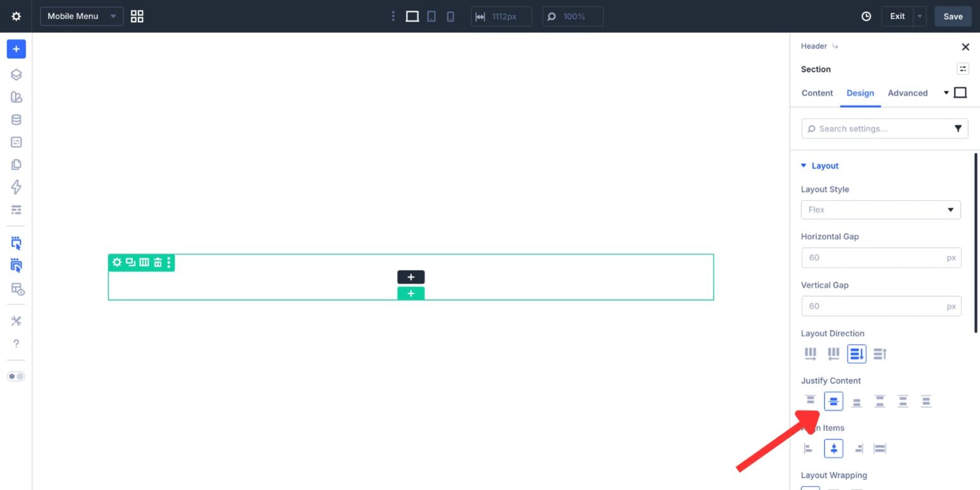
Task: Duplicate the section from green toolbar
Action: click(130, 262)
